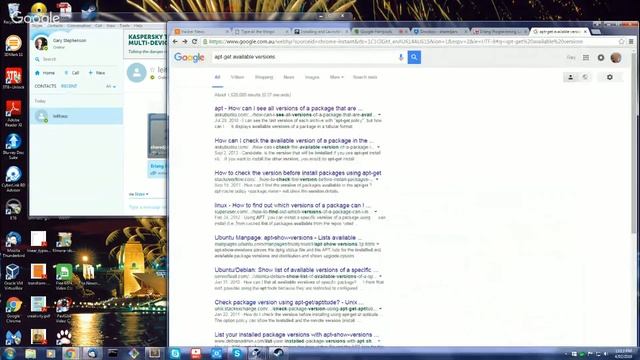
Task: Open Steam from the taskbar
Action: (x=278, y=353)
